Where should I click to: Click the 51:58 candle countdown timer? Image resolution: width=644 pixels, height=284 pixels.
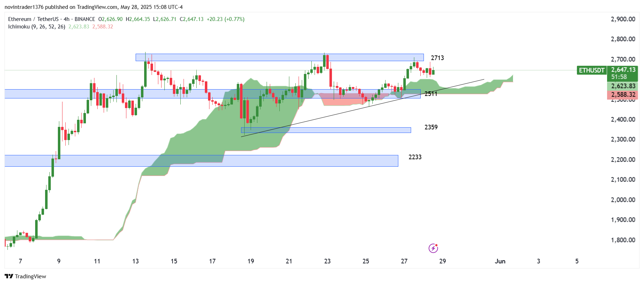click(619, 77)
